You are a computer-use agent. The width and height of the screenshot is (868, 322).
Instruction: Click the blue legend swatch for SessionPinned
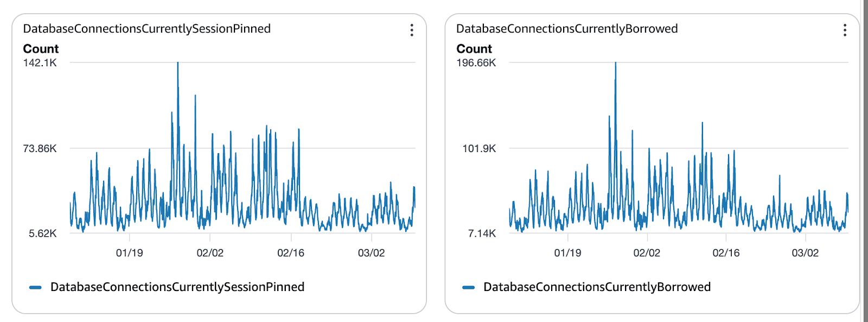point(35,287)
